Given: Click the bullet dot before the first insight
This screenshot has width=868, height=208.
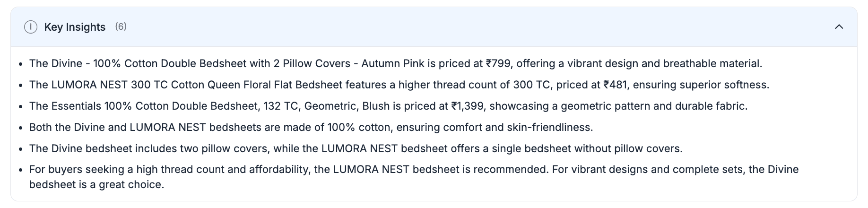Looking at the screenshot, I should tap(20, 64).
